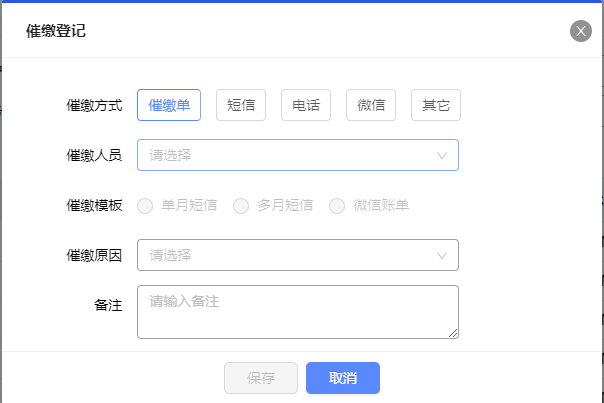
Task: Click the chevron arrow in 催缴人员 field
Action: 442,156
